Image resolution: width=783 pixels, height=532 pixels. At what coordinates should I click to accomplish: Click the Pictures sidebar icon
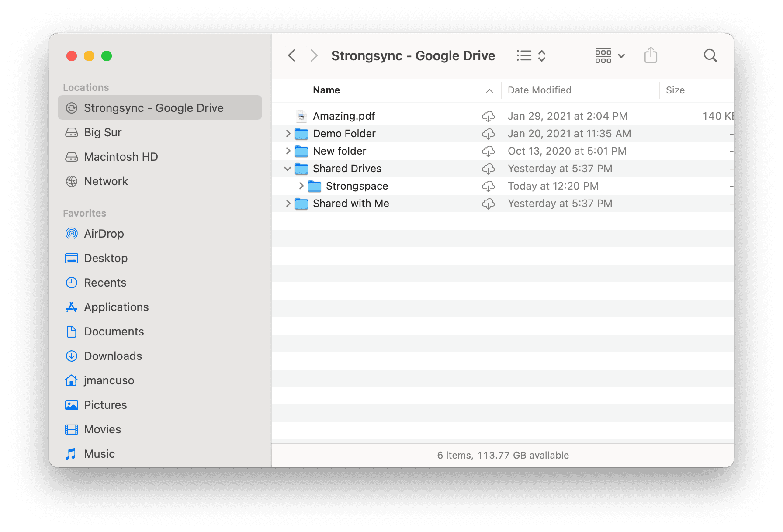click(72, 405)
